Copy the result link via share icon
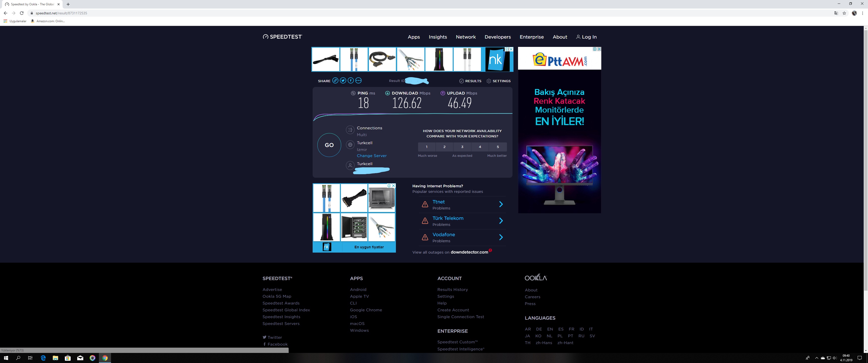Image resolution: width=868 pixels, height=363 pixels. click(x=335, y=80)
